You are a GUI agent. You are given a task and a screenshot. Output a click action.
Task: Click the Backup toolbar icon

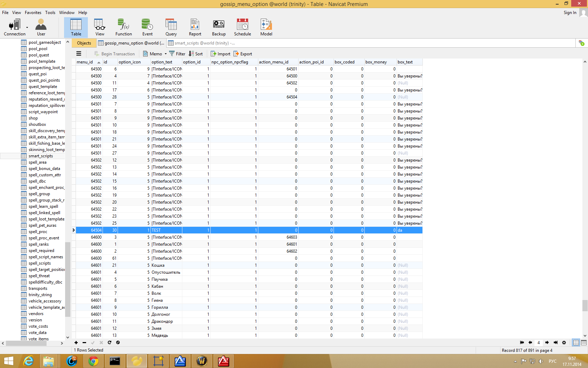219,28
